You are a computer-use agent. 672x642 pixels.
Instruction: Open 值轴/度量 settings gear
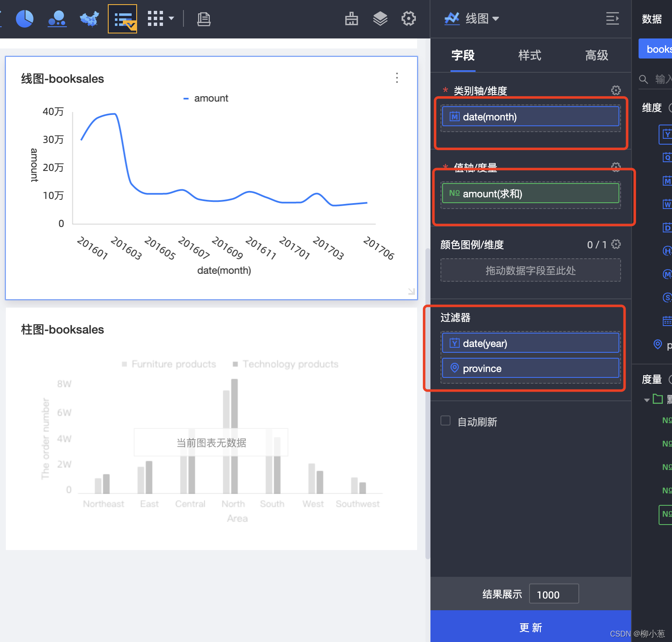click(x=616, y=167)
